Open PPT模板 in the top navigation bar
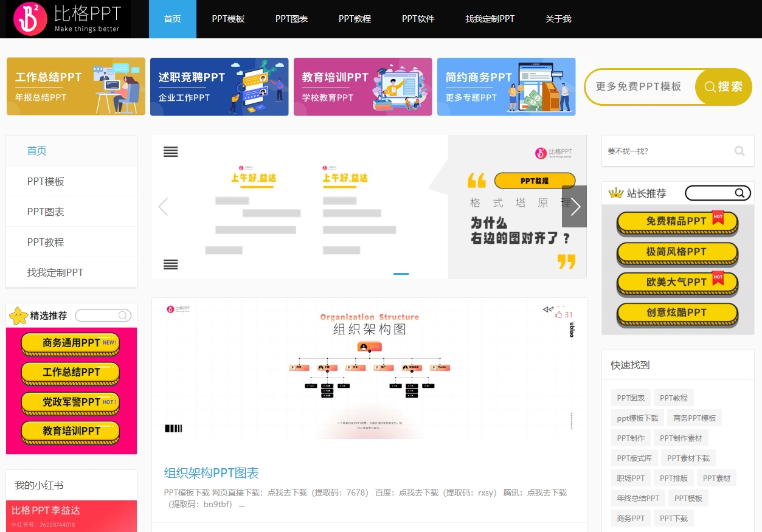Screen dimensions: 762x532 tap(228, 19)
